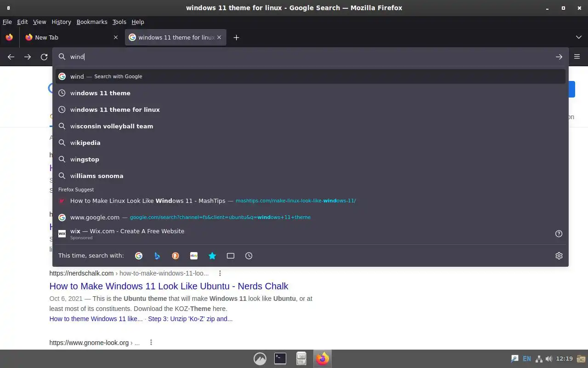The image size is (588, 368).
Task: Pick the 'williams sonoma' search suggestion
Action: pos(310,176)
